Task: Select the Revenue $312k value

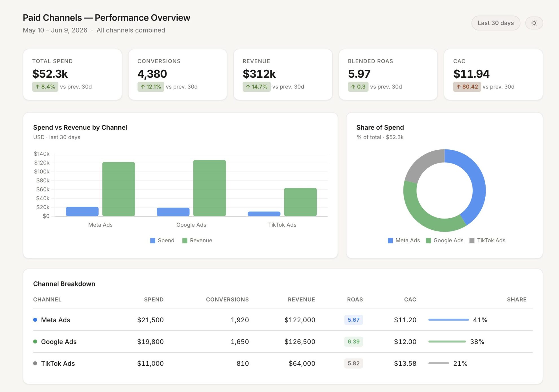Action: pos(259,74)
